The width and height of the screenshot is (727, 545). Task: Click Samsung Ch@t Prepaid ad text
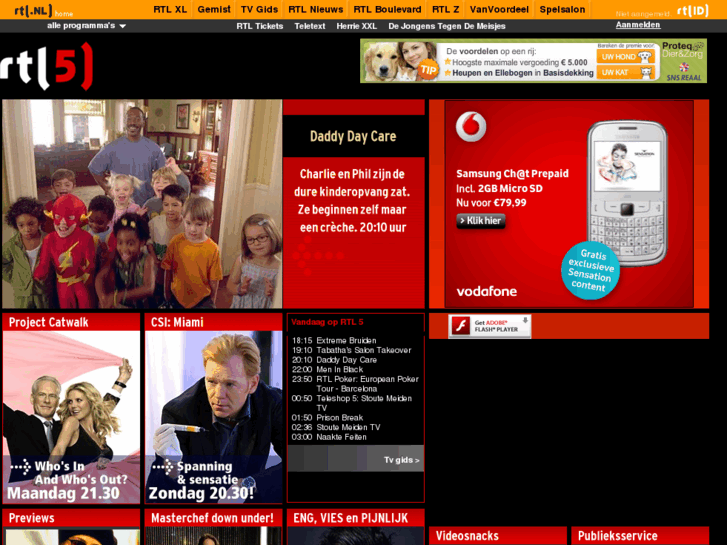point(512,173)
